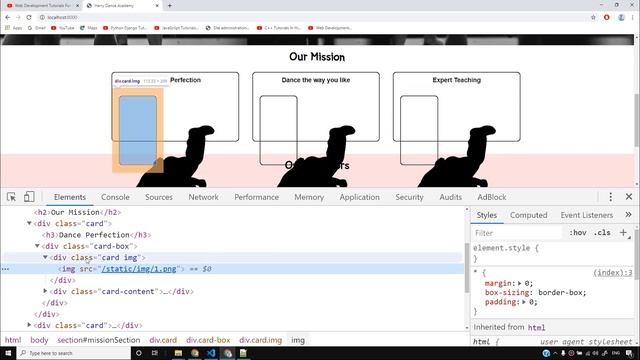Open the Performance tab
The image size is (640, 360).
(x=256, y=197)
